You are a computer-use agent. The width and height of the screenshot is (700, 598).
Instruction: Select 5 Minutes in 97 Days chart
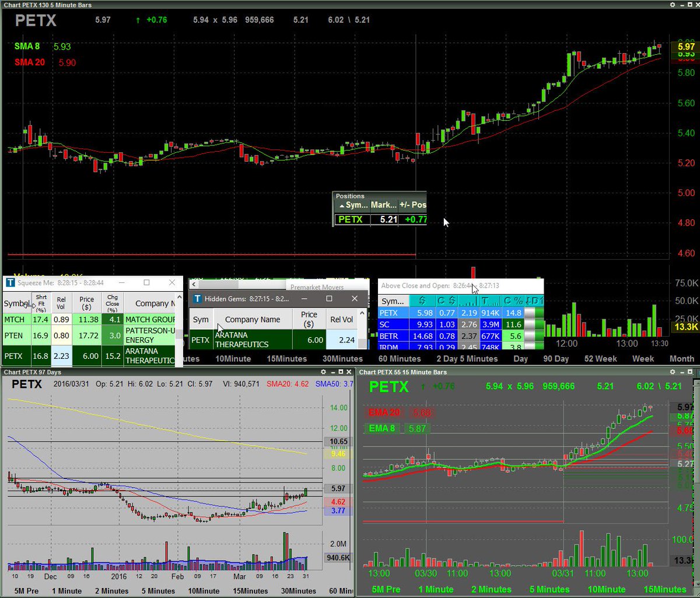pyautogui.click(x=158, y=591)
